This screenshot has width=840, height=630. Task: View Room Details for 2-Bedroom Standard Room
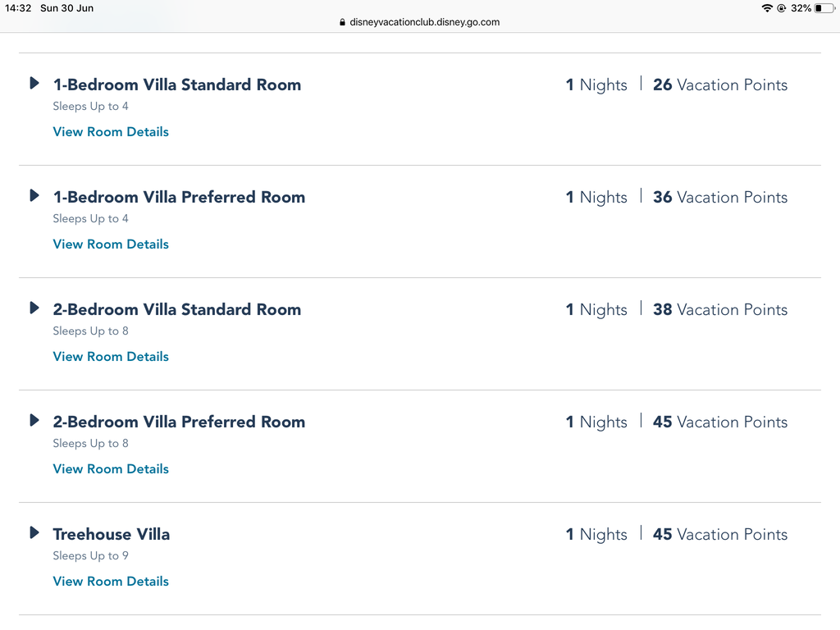(111, 357)
